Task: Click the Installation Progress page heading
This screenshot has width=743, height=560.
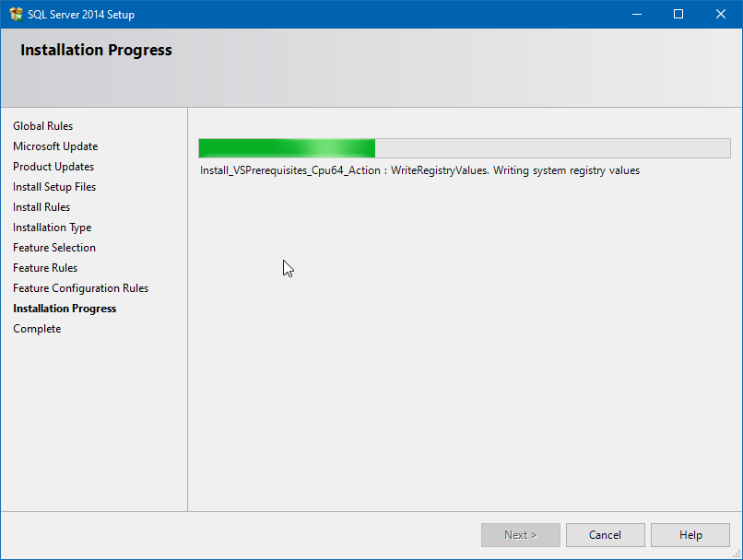Action: [96, 50]
